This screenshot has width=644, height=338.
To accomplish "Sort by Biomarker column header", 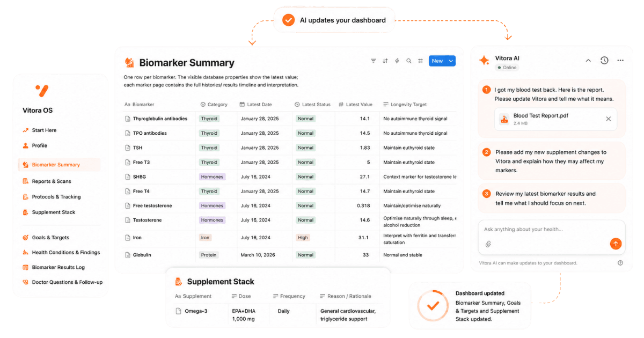I will [140, 105].
